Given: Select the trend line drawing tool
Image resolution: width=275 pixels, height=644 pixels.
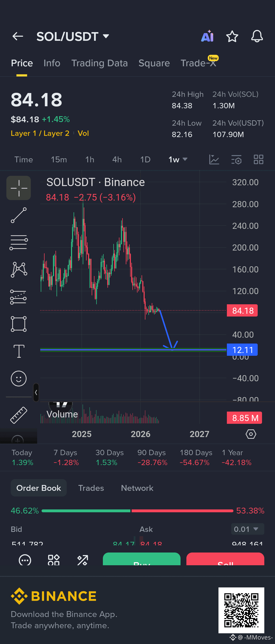Looking at the screenshot, I should [x=19, y=215].
